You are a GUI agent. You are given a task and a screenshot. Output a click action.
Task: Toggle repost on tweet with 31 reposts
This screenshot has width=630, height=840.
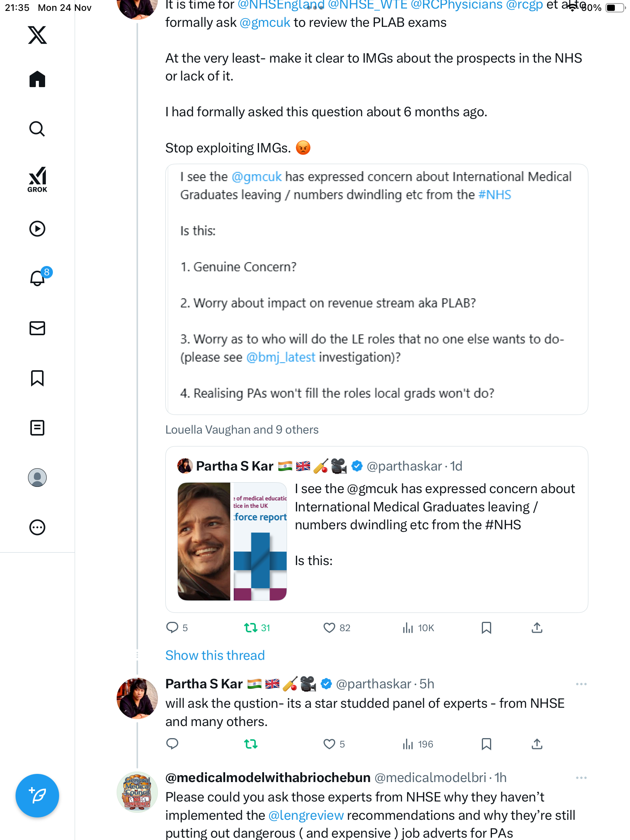[x=251, y=628]
